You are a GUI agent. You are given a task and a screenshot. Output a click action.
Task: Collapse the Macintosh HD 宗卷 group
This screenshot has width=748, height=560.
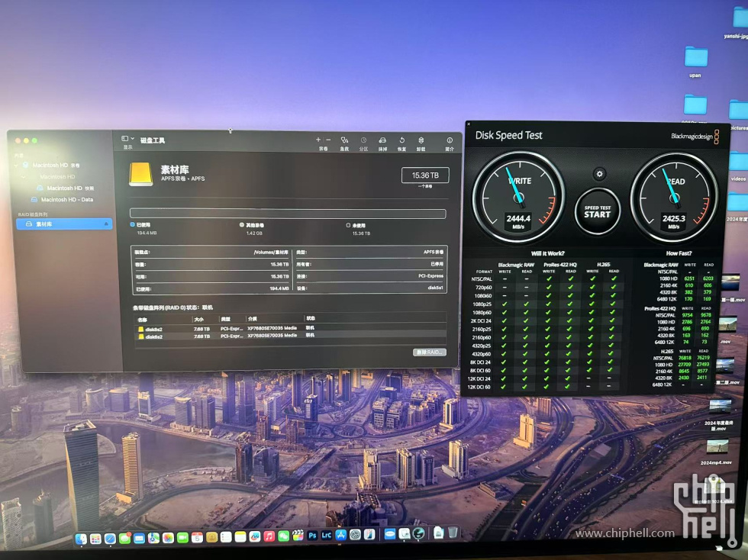click(x=17, y=165)
